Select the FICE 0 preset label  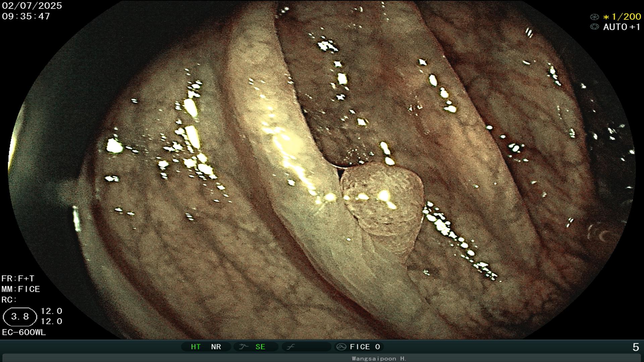click(x=365, y=347)
